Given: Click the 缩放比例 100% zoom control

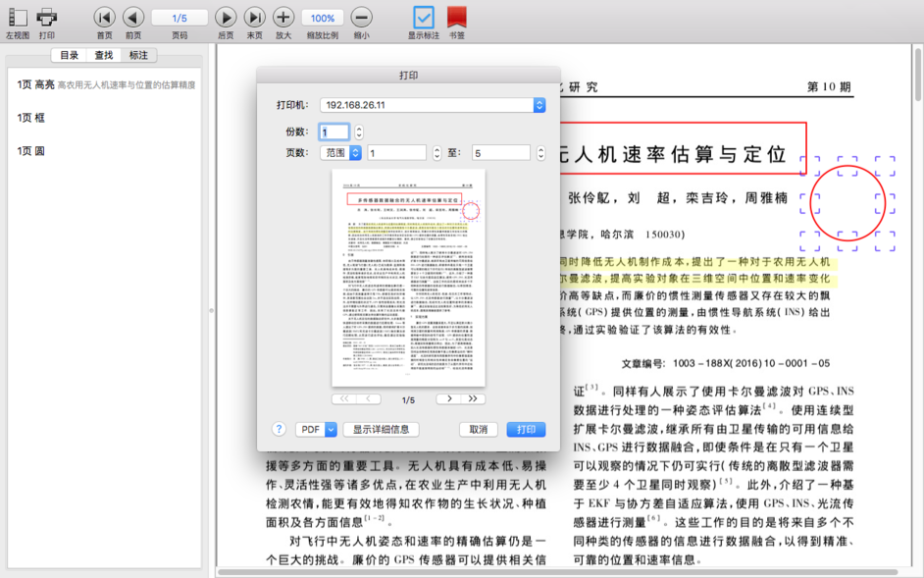Looking at the screenshot, I should (323, 17).
